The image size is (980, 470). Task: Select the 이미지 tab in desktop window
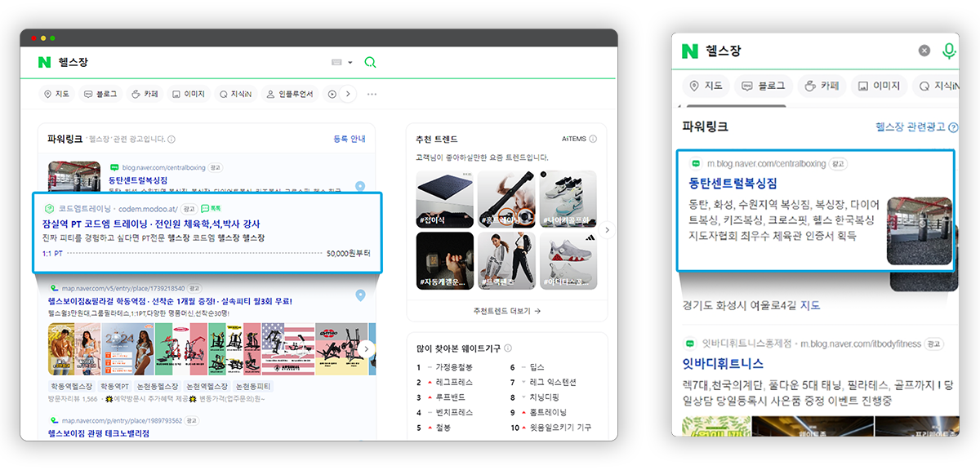188,94
